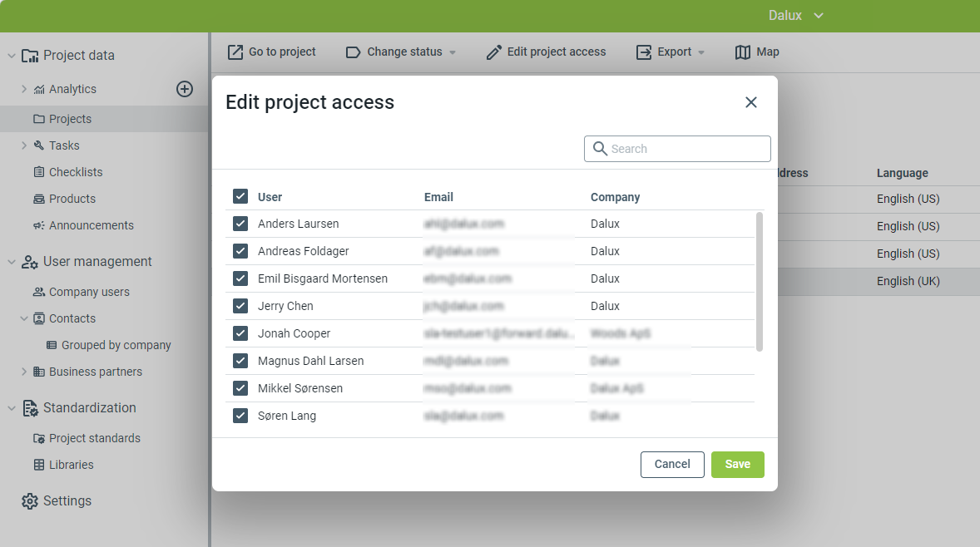Click the plus icon next to Analytics
This screenshot has width=980, height=547.
point(185,89)
